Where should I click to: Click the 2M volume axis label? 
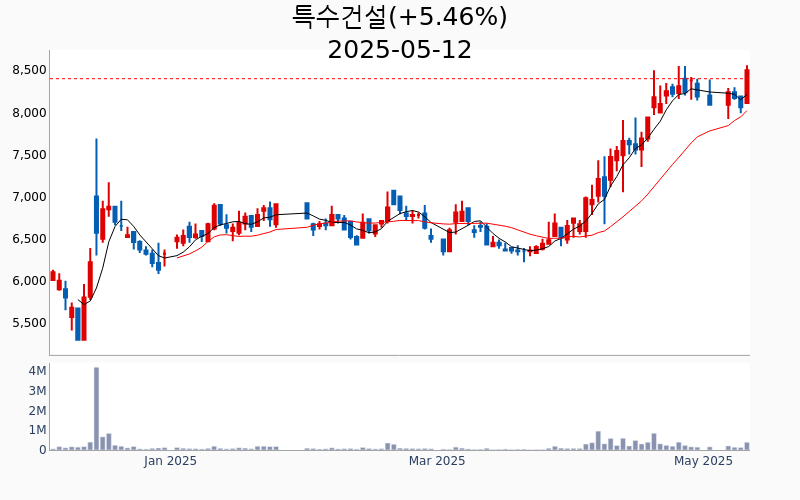[x=37, y=411]
